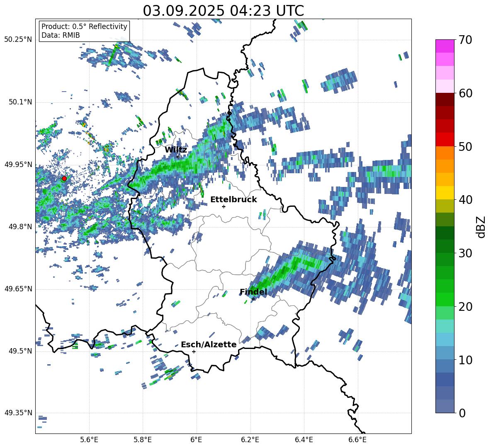Click latitude label 49.65°N

point(18,289)
